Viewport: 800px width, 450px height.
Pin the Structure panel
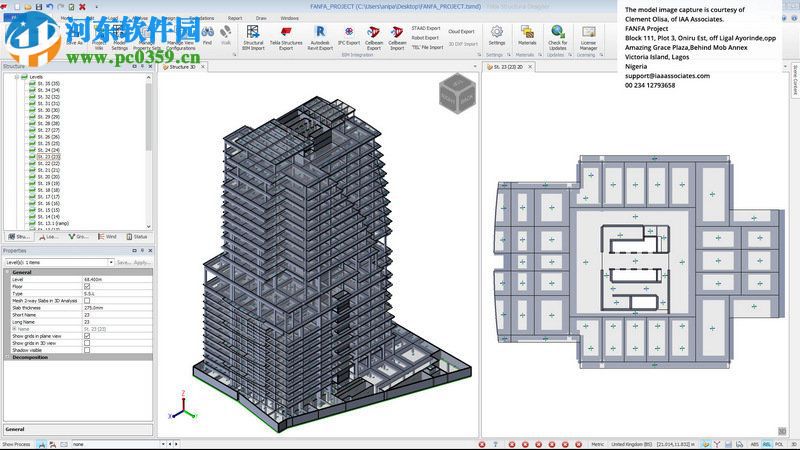(142, 66)
